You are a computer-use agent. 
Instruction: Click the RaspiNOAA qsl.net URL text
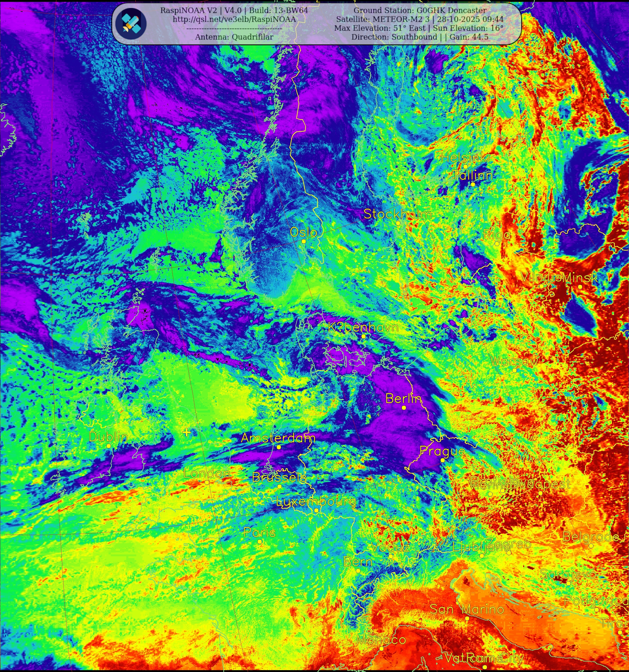pos(234,19)
